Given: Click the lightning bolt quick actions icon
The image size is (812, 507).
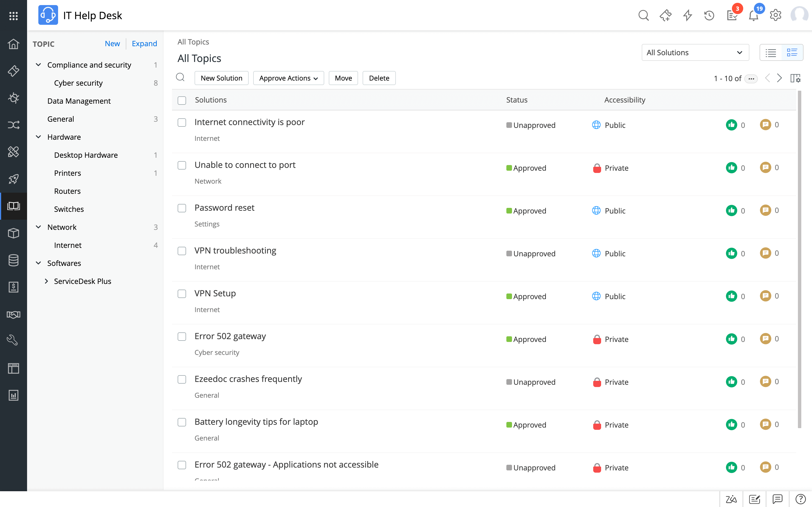Looking at the screenshot, I should pos(688,15).
